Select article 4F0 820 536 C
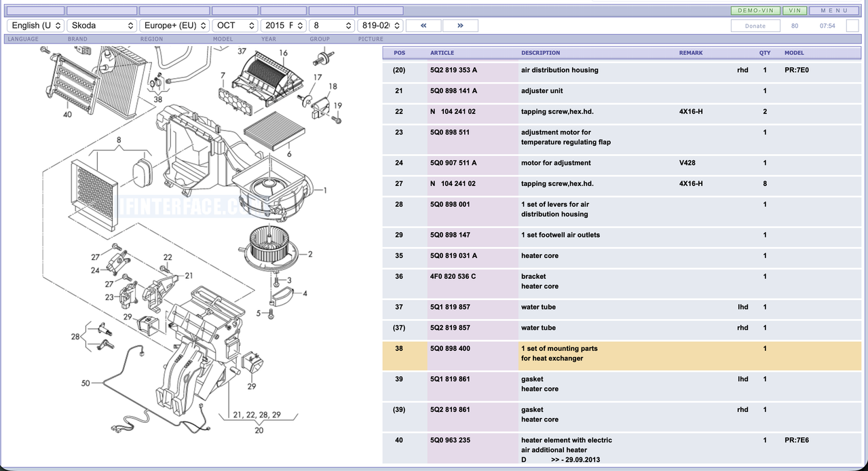868x471 pixels. coord(453,276)
